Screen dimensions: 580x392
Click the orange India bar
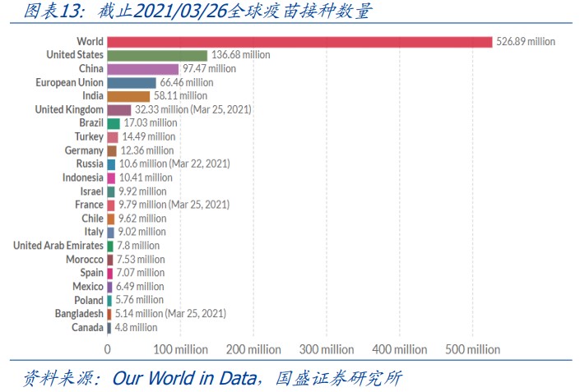pyautogui.click(x=128, y=96)
